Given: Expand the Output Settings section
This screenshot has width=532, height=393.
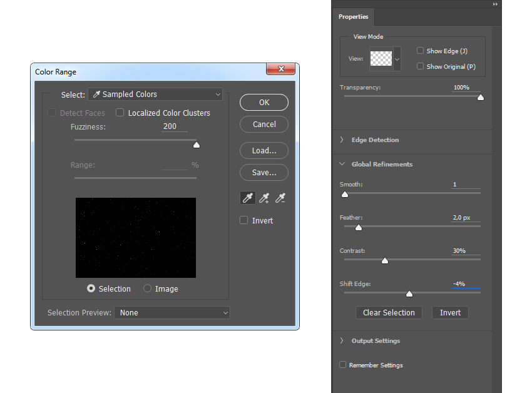Looking at the screenshot, I should coord(342,340).
